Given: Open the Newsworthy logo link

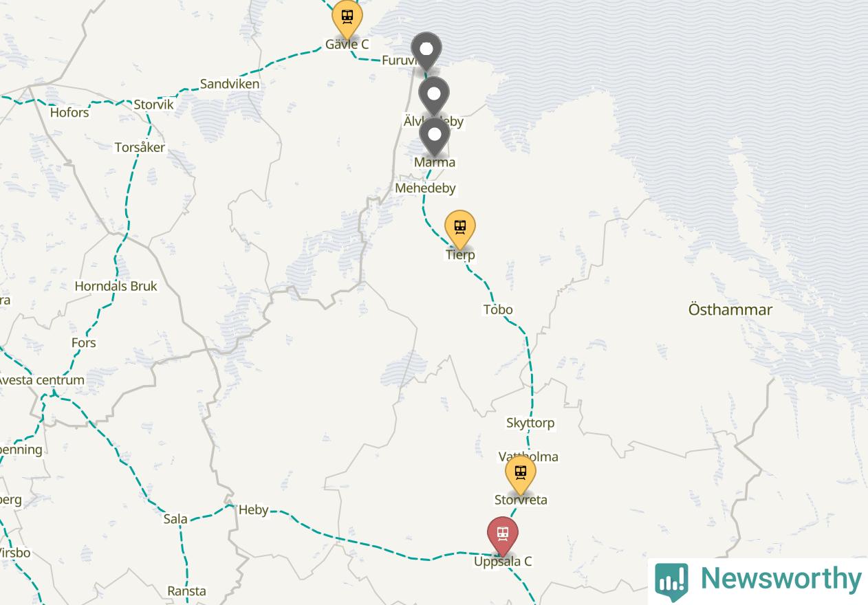Looking at the screenshot, I should pyautogui.click(x=758, y=581).
